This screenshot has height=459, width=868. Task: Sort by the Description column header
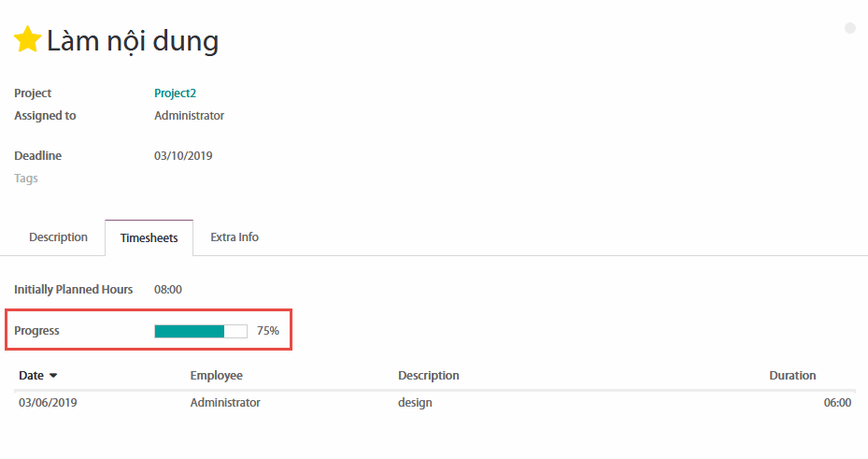click(x=428, y=376)
